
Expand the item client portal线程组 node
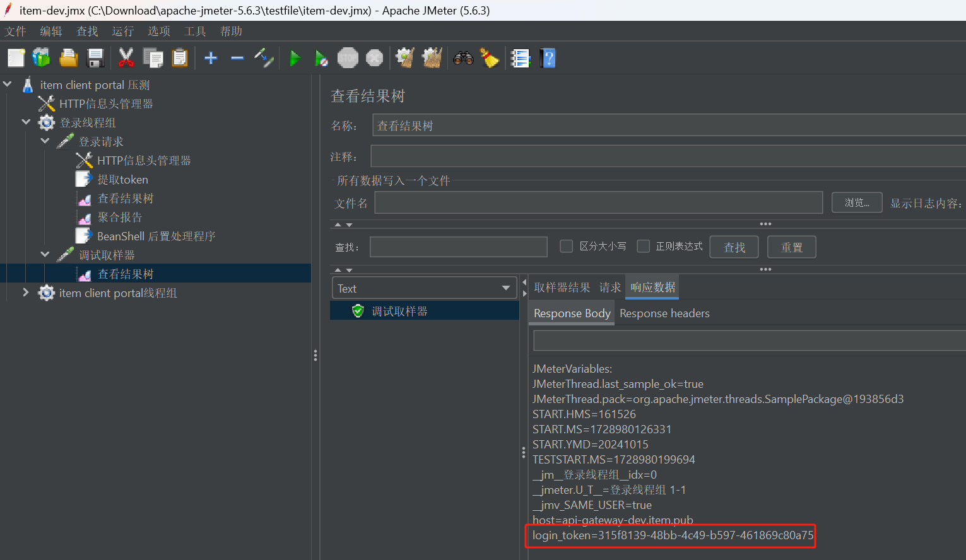point(25,292)
